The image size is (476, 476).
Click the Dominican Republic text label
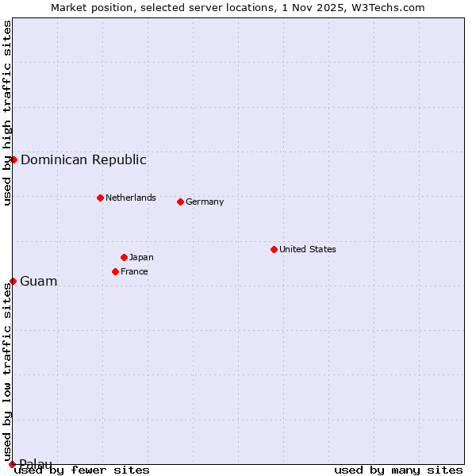click(x=83, y=159)
